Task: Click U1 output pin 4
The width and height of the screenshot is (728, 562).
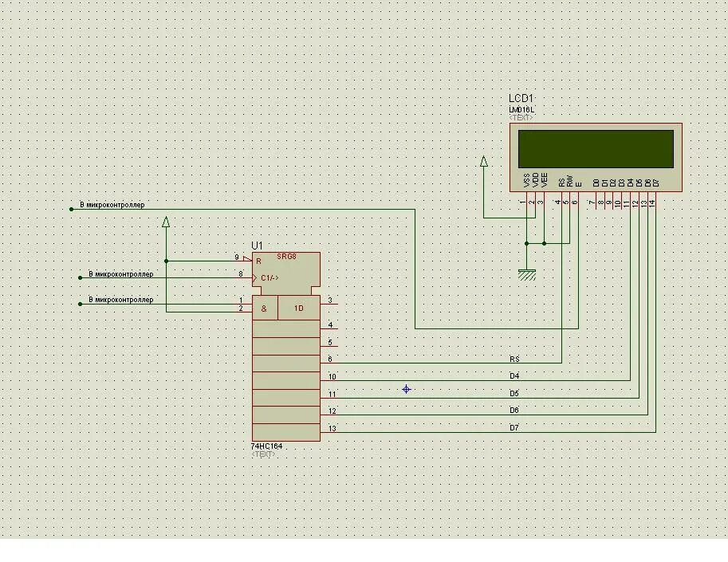Action: click(329, 327)
